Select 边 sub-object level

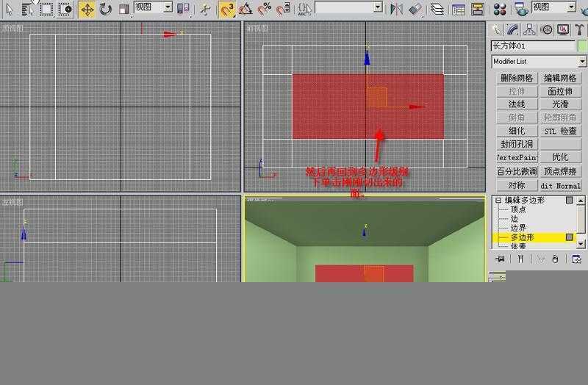tap(514, 218)
